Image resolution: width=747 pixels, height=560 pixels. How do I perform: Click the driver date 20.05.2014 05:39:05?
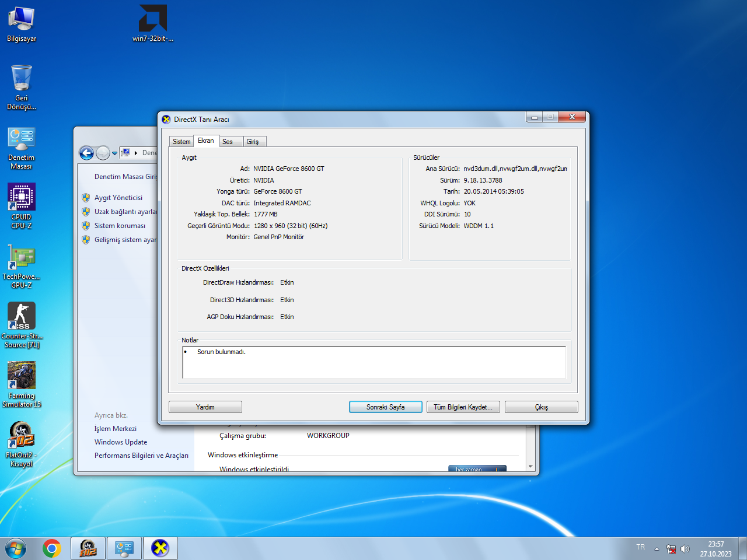[494, 191]
